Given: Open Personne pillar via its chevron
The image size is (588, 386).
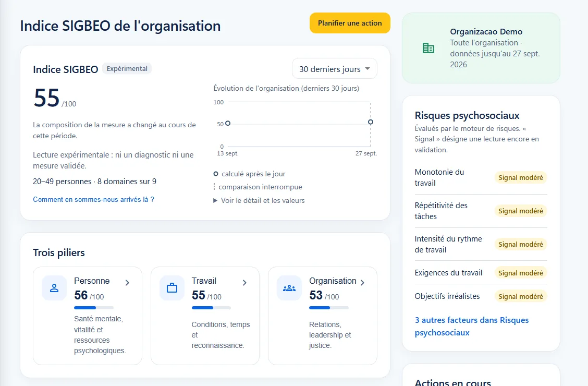Looking at the screenshot, I should pyautogui.click(x=127, y=283).
